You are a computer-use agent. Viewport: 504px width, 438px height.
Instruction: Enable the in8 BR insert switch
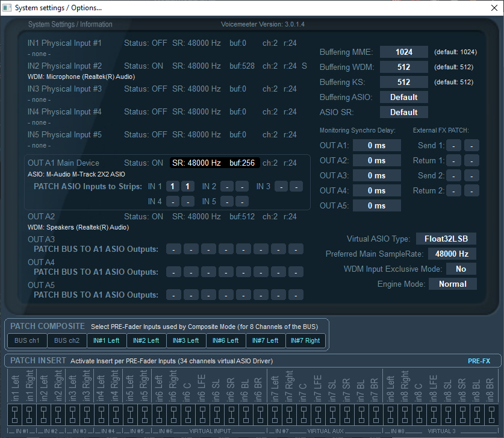coord(490,415)
